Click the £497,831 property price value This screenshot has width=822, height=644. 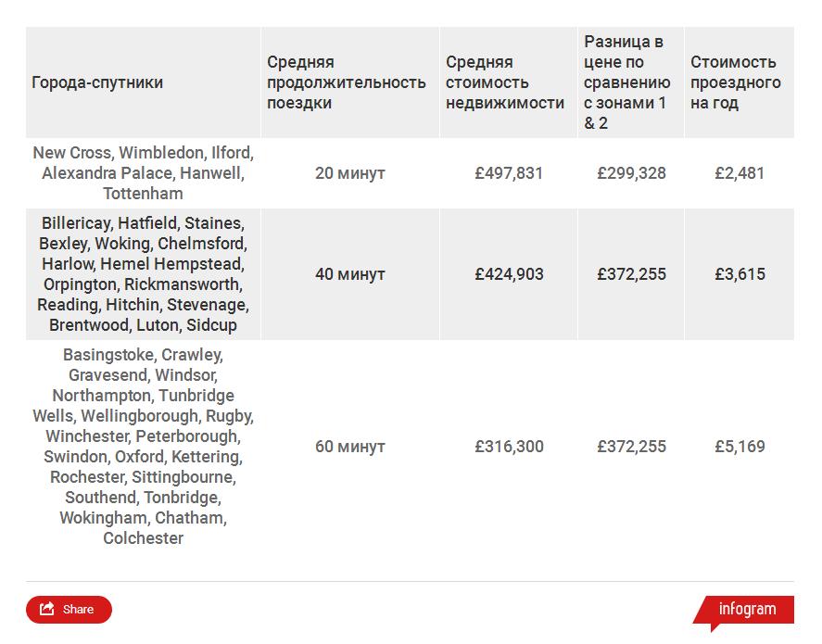[508, 173]
